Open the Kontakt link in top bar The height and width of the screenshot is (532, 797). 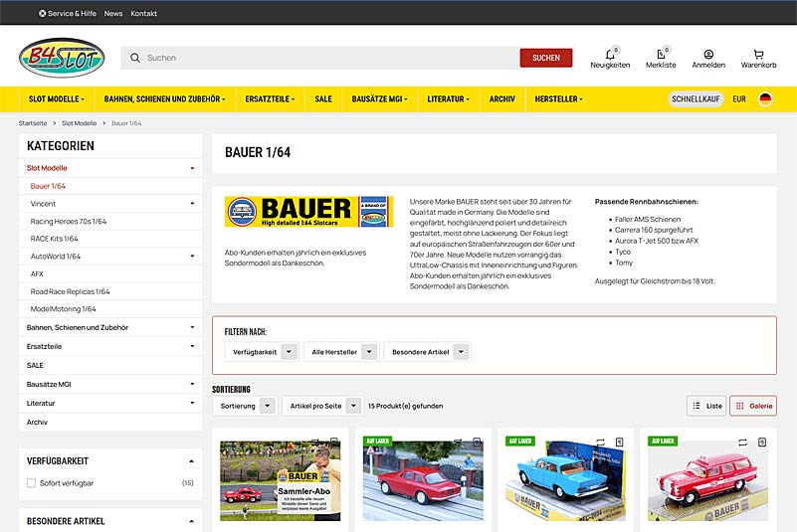point(144,13)
